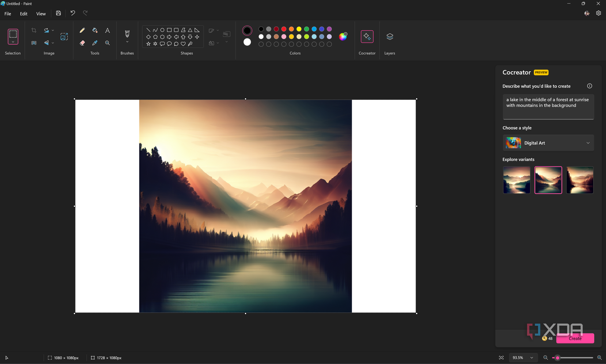Click the Fit to window icon

[501, 358]
